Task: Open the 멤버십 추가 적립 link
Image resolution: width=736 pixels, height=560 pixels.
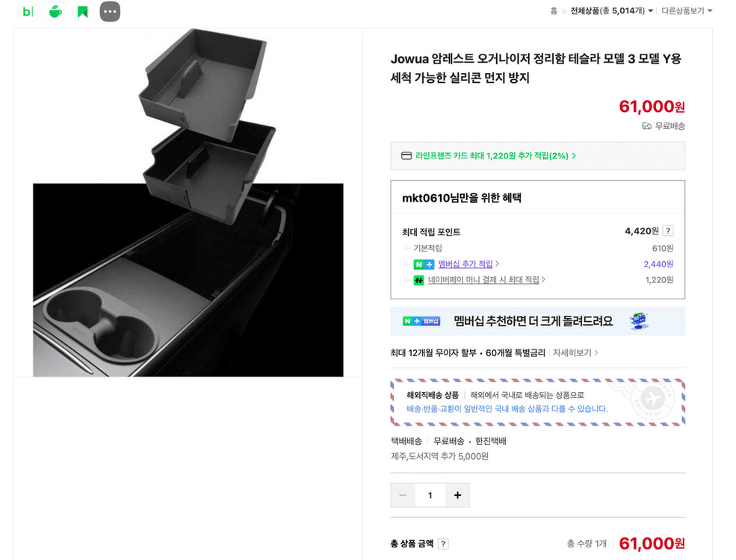Action: click(468, 264)
